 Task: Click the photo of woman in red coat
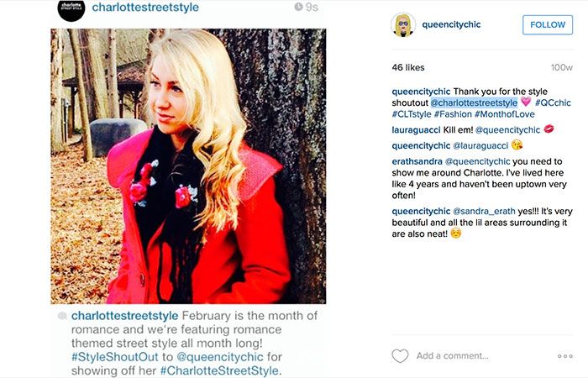pos(188,166)
